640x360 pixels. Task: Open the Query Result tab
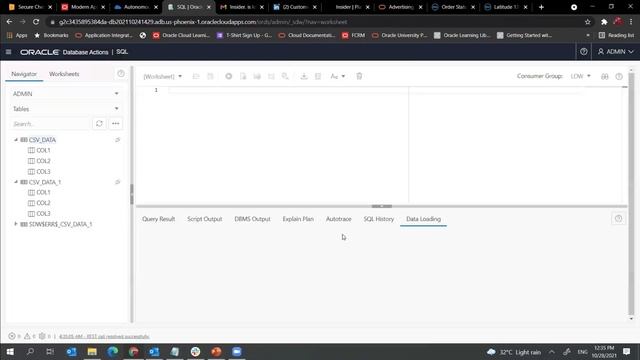158,219
